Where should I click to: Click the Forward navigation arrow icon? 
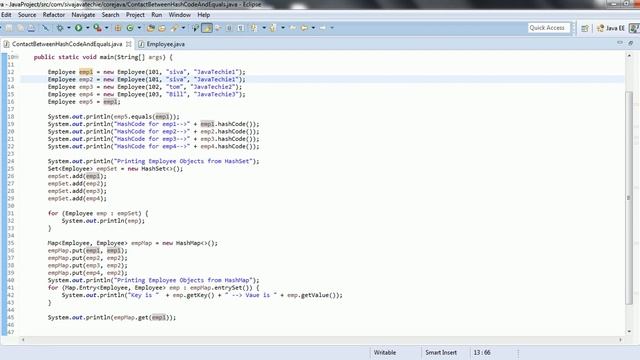click(x=322, y=28)
